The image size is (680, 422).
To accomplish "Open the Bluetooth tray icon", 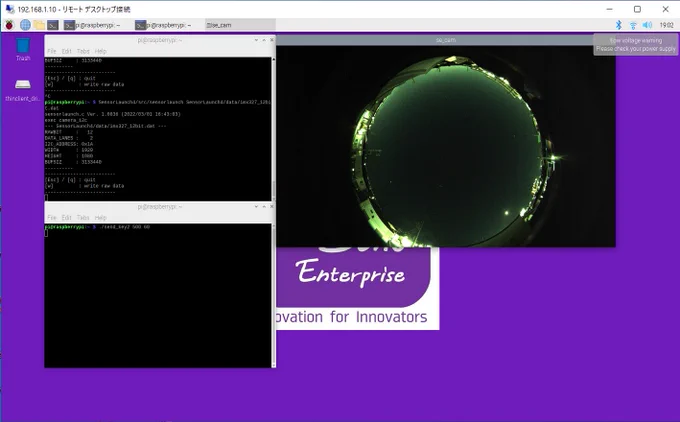I will pos(619,25).
